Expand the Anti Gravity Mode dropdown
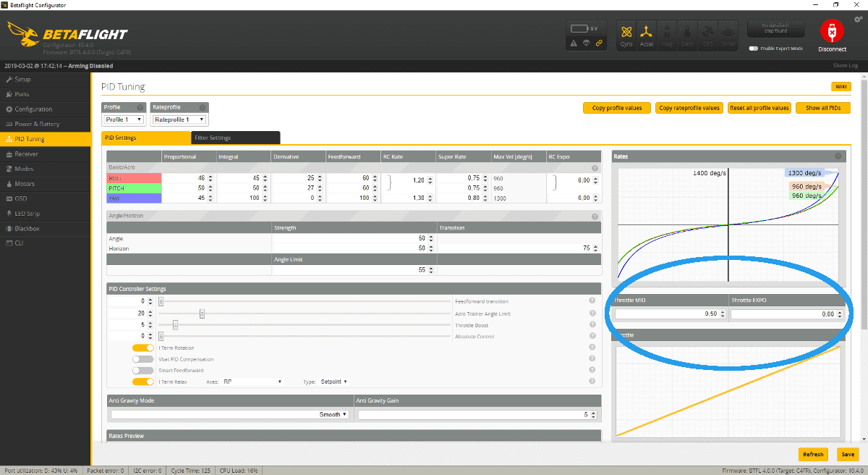 pos(229,415)
